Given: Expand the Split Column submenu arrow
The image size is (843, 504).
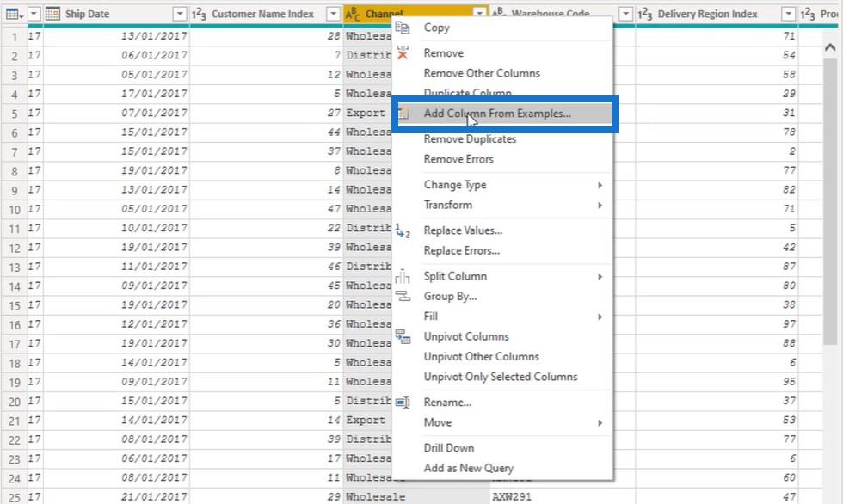Looking at the screenshot, I should pyautogui.click(x=600, y=277).
